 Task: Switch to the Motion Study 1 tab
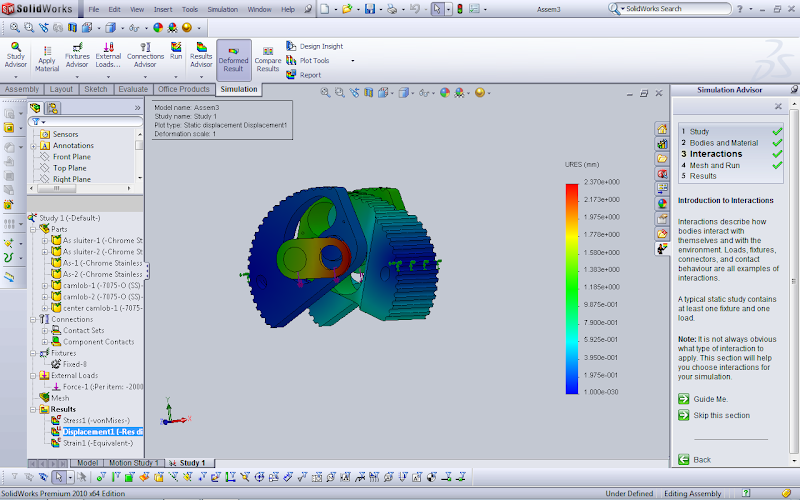(x=136, y=463)
